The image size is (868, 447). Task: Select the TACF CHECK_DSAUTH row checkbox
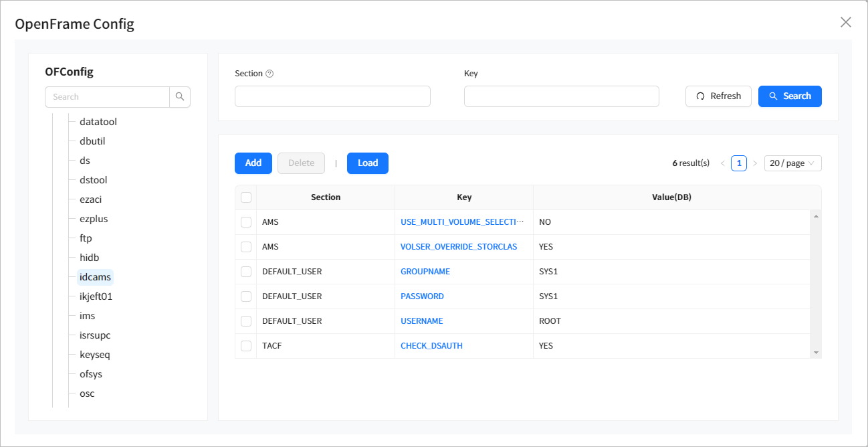[246, 346]
